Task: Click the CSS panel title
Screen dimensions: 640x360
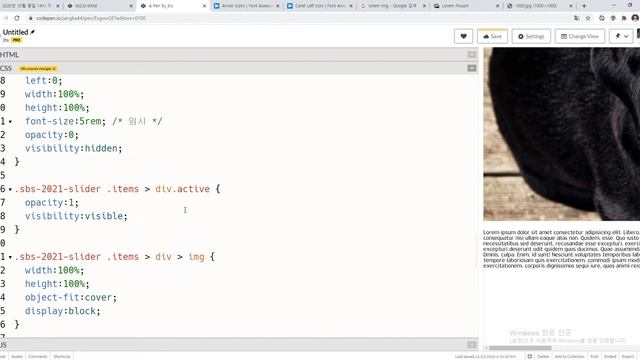Action: (x=6, y=68)
